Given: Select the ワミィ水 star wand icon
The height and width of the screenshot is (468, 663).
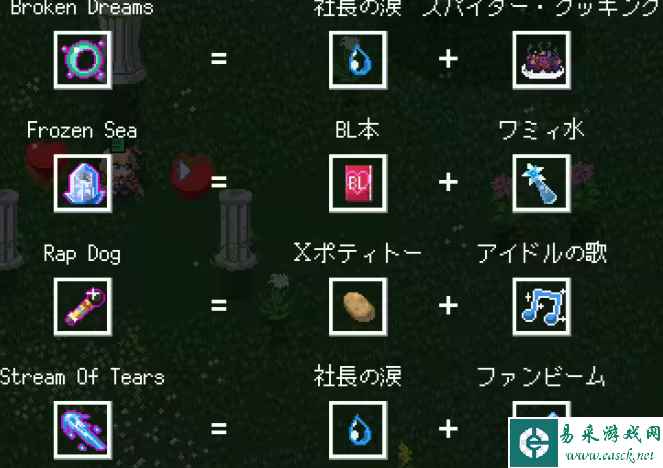Looking at the screenshot, I should [542, 183].
